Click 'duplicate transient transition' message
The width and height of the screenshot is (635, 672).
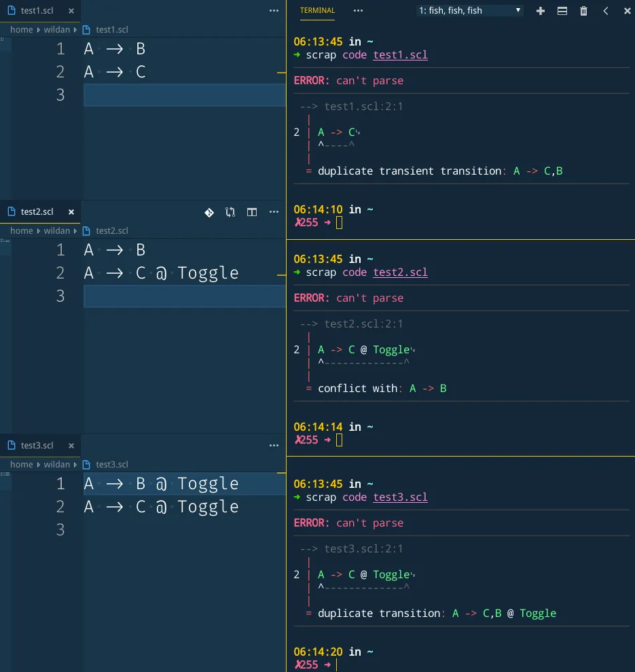tap(410, 171)
